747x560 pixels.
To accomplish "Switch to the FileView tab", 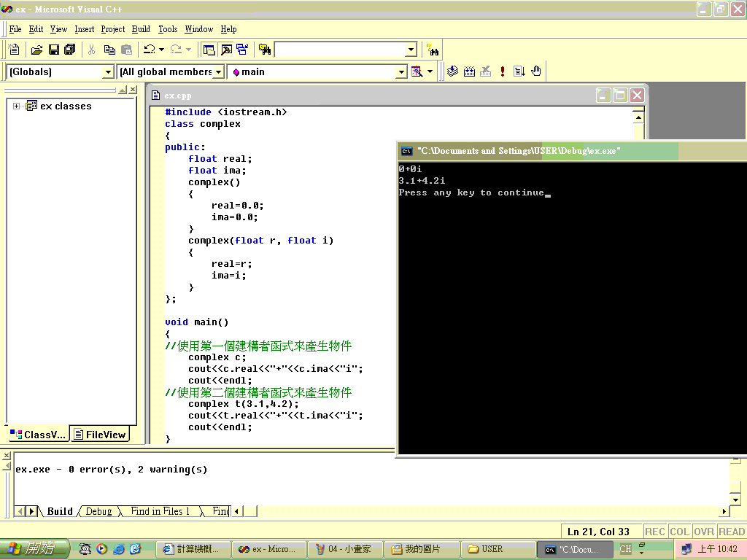I will (100, 435).
